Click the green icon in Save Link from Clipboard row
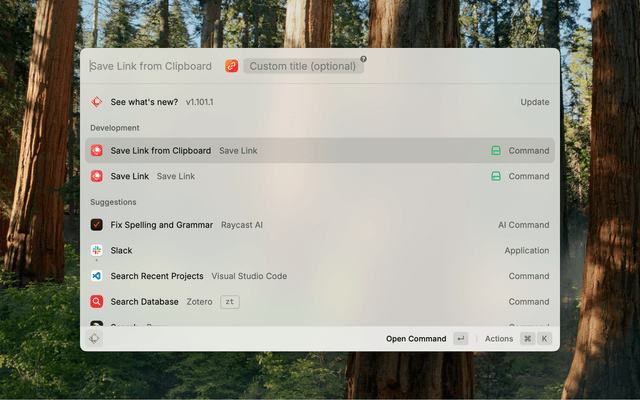The height and width of the screenshot is (400, 640). click(x=495, y=151)
